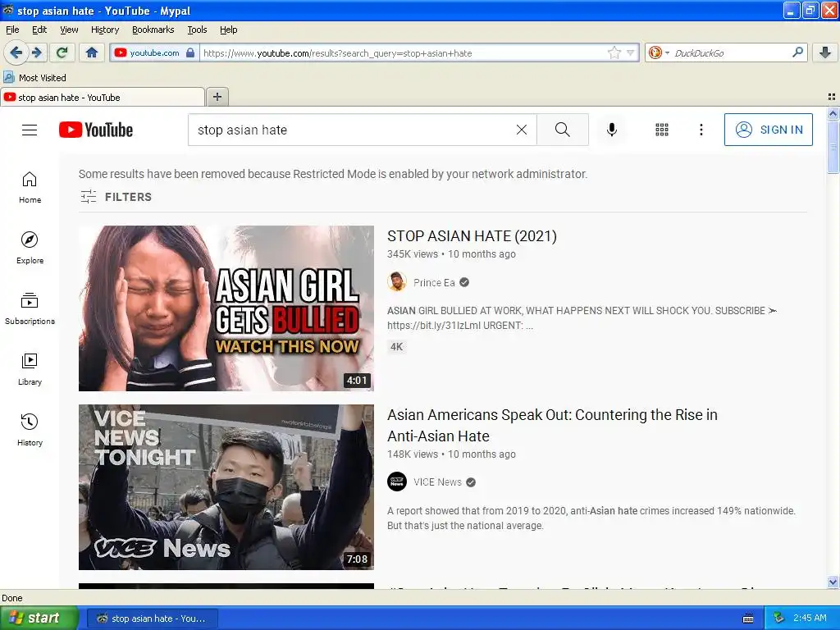
Task: Open the ASIAN GIRL GETS BULLIED thumbnail
Action: (x=226, y=308)
